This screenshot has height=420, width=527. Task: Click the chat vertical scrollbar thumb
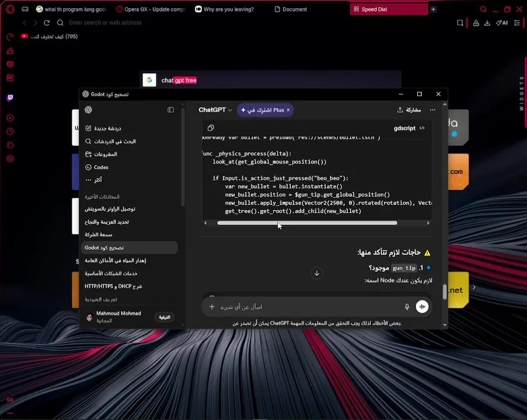coord(445,291)
